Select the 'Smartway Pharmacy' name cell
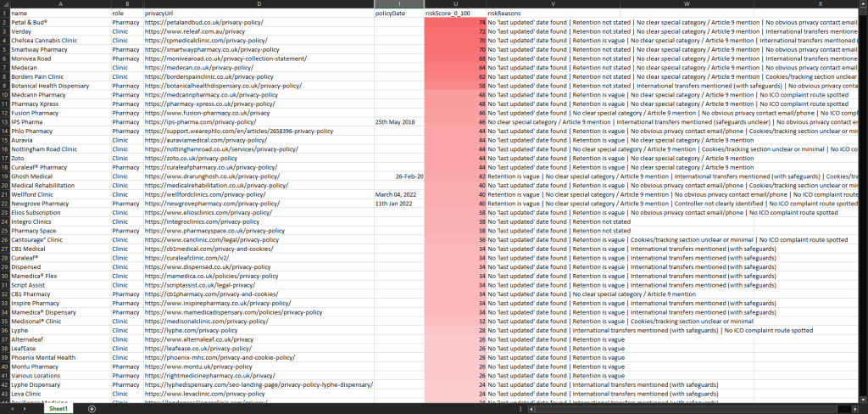 click(60, 49)
